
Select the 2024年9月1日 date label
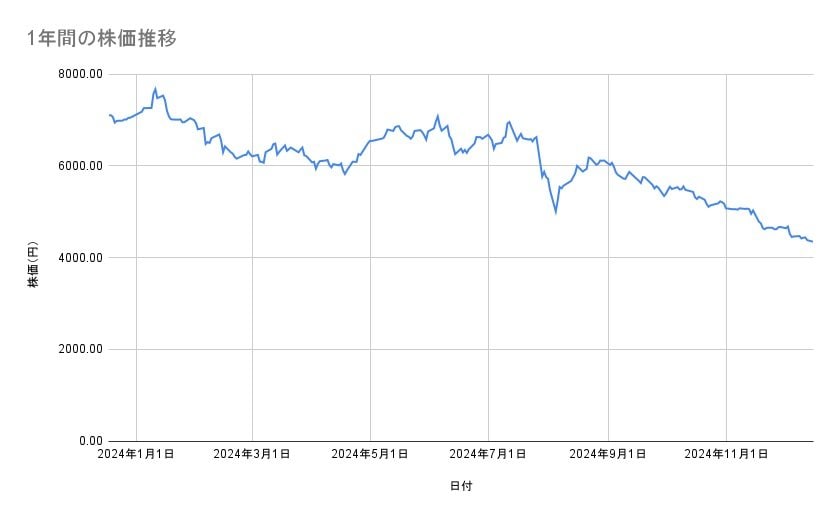click(x=608, y=454)
